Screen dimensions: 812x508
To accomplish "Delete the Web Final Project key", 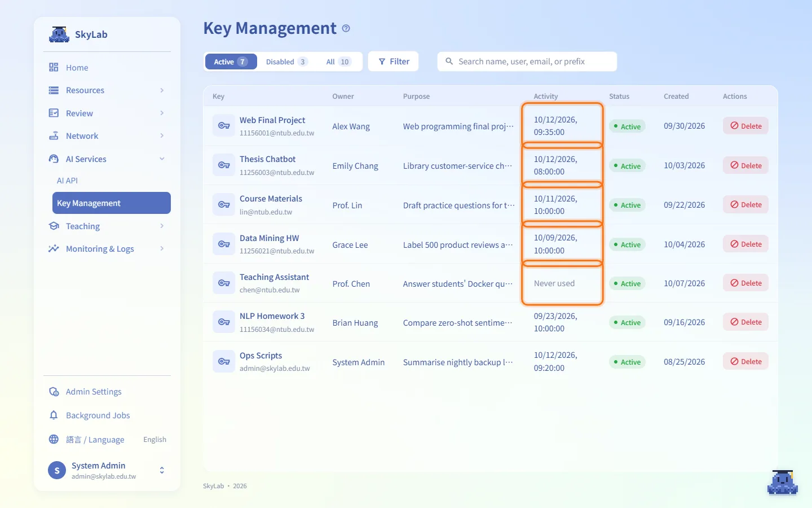I will pyautogui.click(x=745, y=126).
